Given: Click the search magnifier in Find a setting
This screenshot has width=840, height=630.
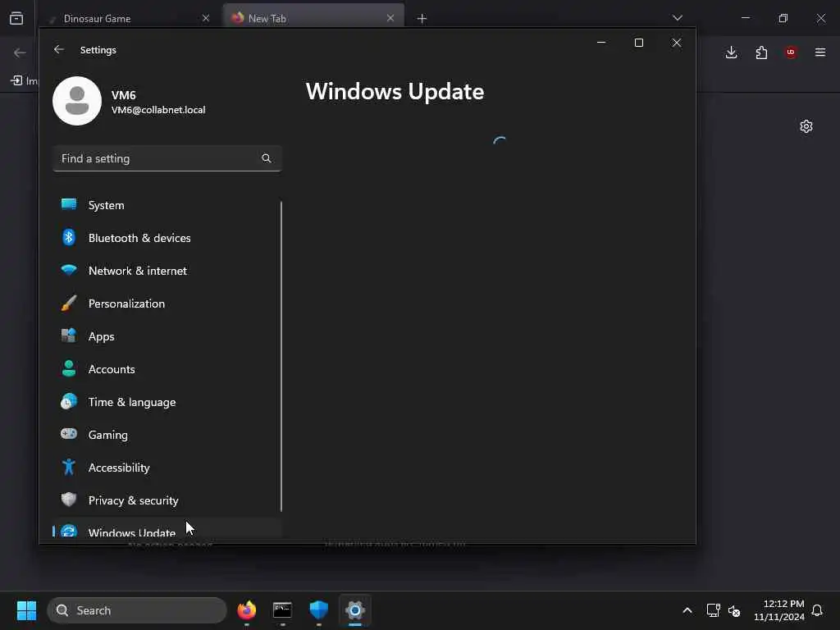Looking at the screenshot, I should (267, 158).
